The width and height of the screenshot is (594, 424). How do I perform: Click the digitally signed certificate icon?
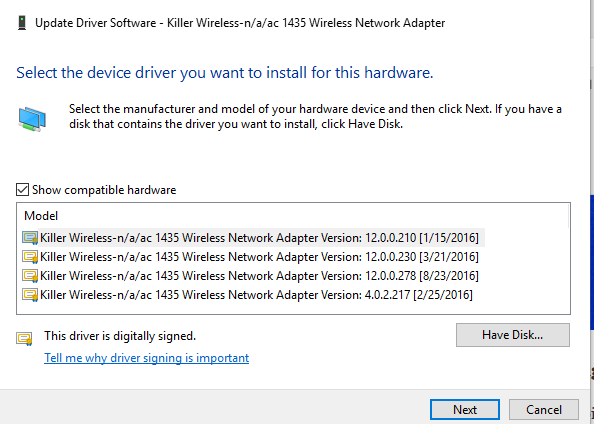[24, 338]
